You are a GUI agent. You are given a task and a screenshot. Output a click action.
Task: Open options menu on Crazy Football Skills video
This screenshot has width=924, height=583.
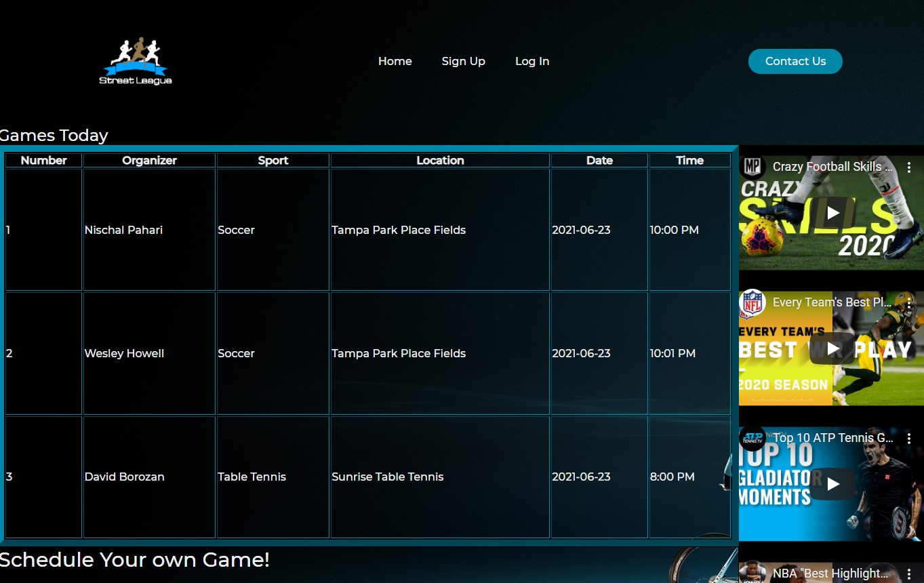[x=909, y=167]
